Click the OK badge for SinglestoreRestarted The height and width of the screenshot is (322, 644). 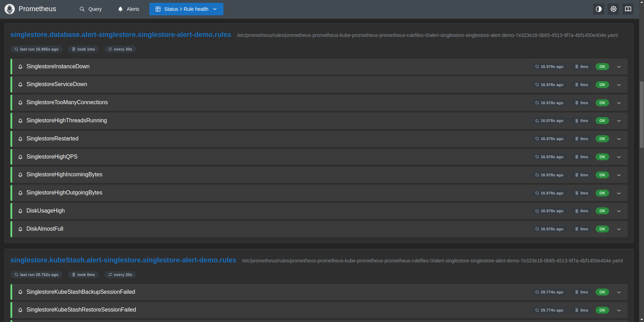(602, 139)
